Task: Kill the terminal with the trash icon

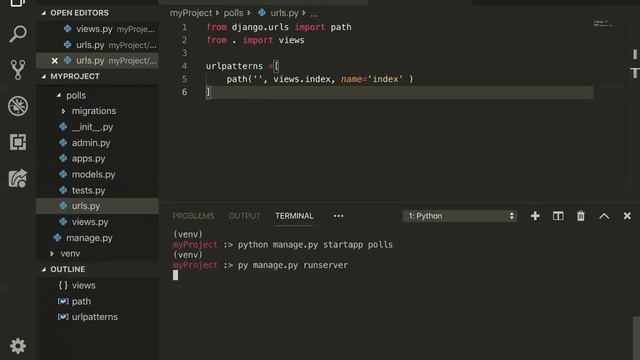Action: [x=581, y=216]
